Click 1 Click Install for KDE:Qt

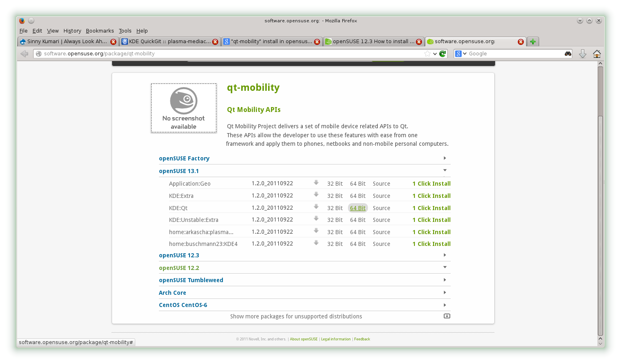[432, 208]
